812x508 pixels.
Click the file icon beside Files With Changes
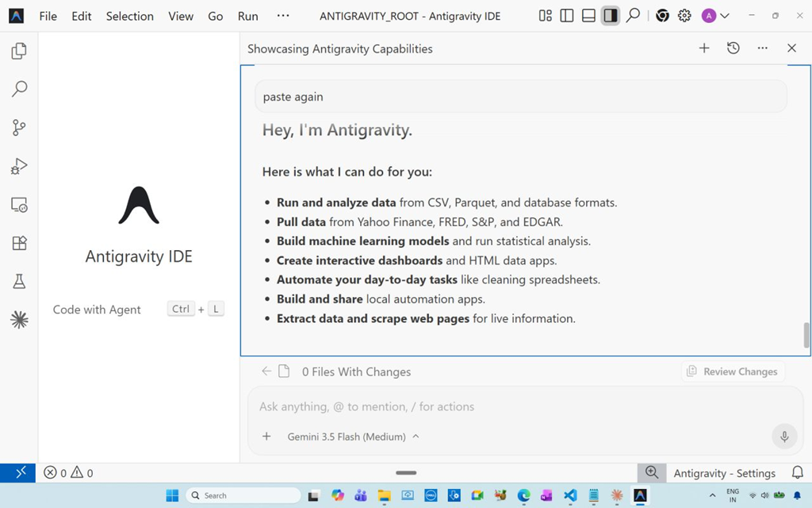284,371
